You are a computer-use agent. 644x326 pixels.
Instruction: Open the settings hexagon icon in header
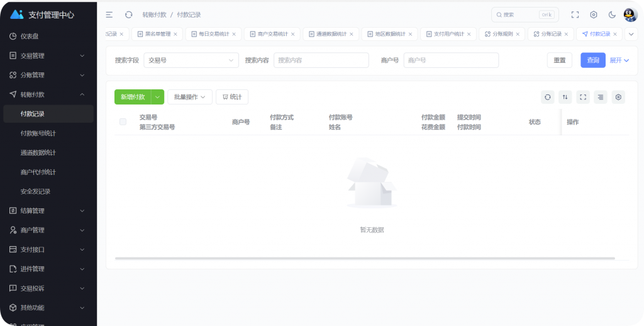coord(594,15)
